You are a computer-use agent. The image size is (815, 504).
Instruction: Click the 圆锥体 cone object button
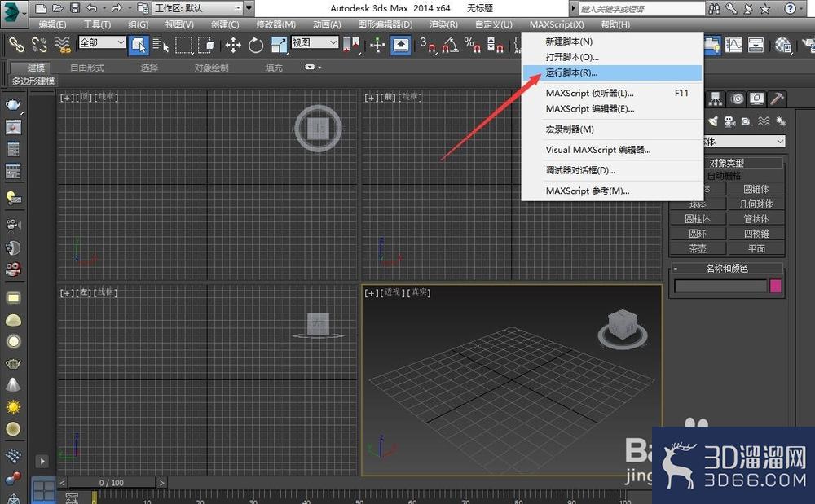point(756,189)
